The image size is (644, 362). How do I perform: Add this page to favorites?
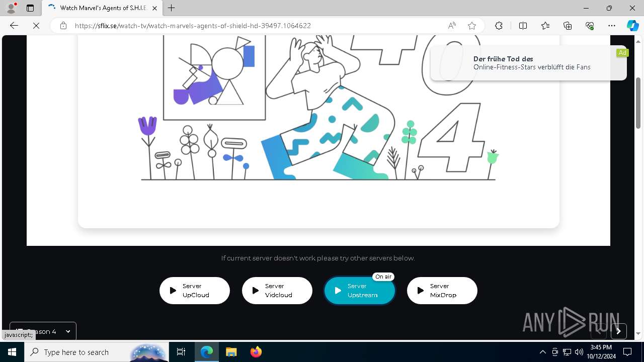click(472, 26)
